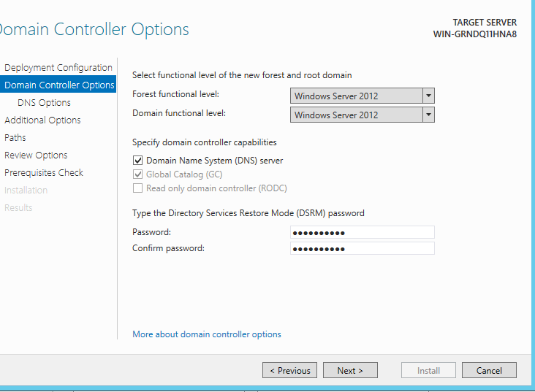
Task: Toggle the Global Catalog (GC) checkbox
Action: coord(137,174)
